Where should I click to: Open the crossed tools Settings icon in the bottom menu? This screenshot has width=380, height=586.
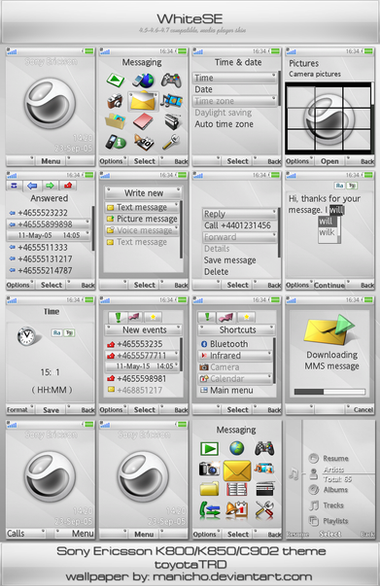[265, 510]
